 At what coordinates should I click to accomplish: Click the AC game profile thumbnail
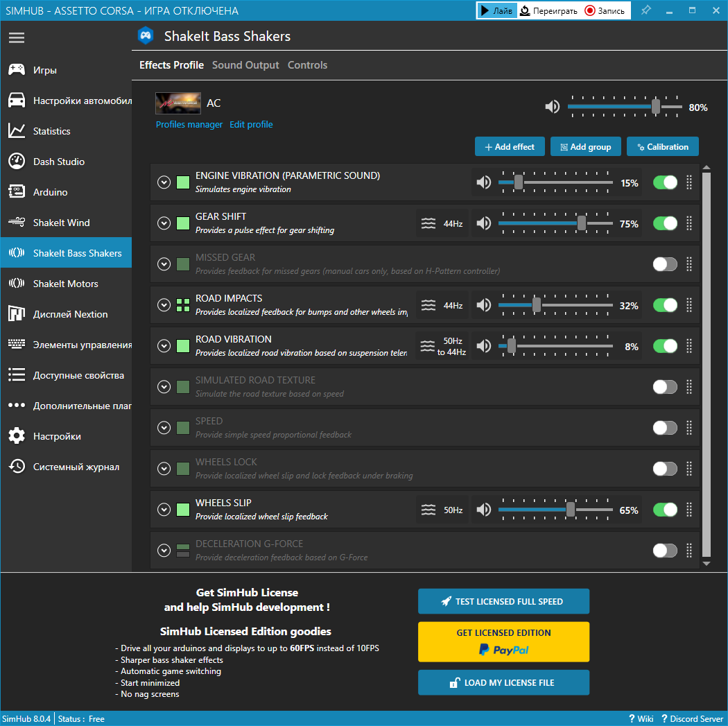click(178, 103)
